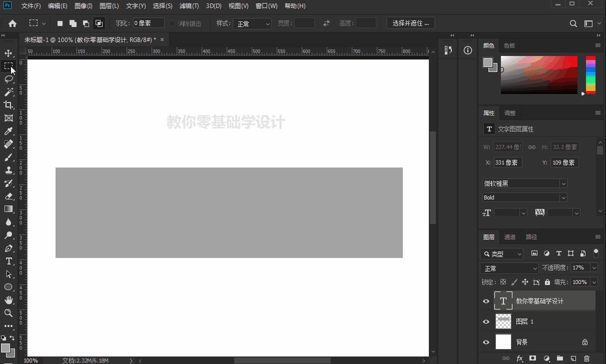Select the Crop tool
This screenshot has height=364, width=606.
pyautogui.click(x=9, y=105)
